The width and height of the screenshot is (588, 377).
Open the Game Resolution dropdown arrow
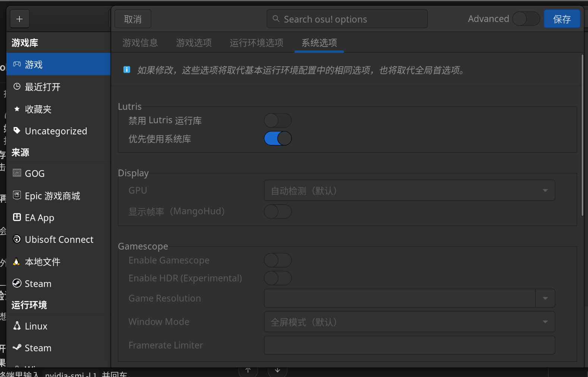[545, 298]
